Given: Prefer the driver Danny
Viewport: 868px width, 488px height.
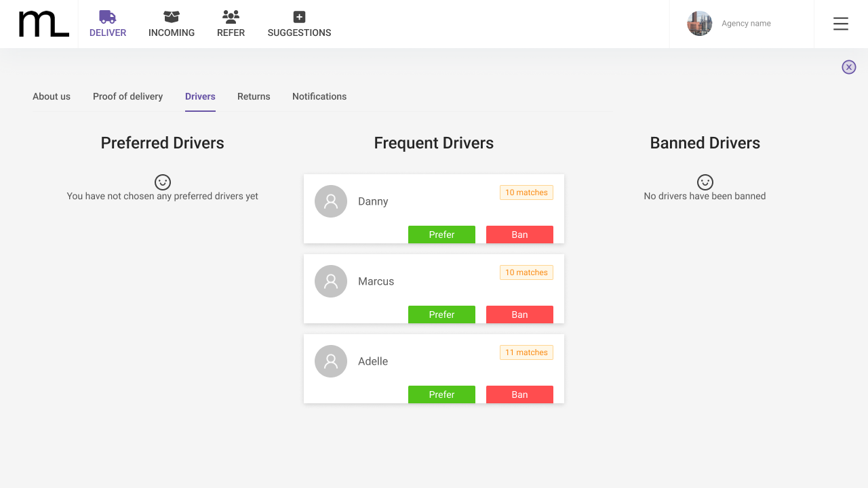Looking at the screenshot, I should click(441, 234).
